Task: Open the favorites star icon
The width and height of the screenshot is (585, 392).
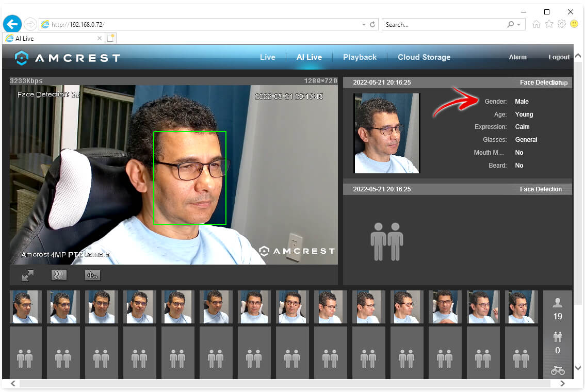Action: (x=549, y=24)
